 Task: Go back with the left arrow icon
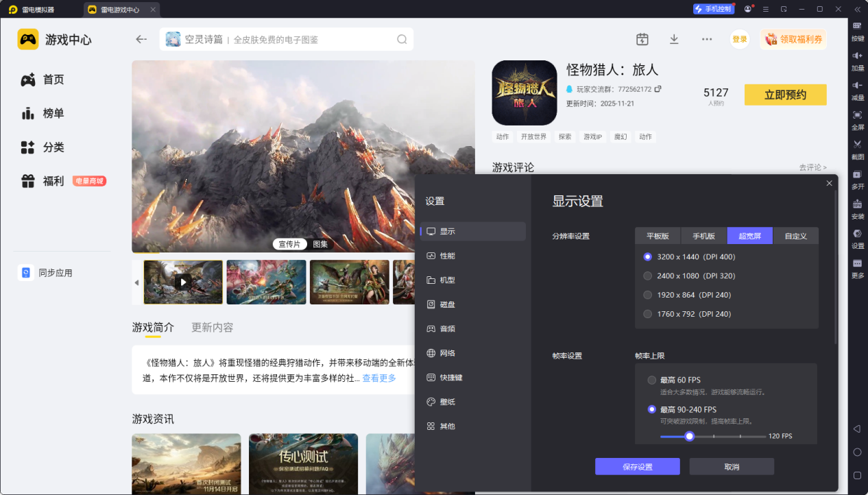[x=141, y=39]
